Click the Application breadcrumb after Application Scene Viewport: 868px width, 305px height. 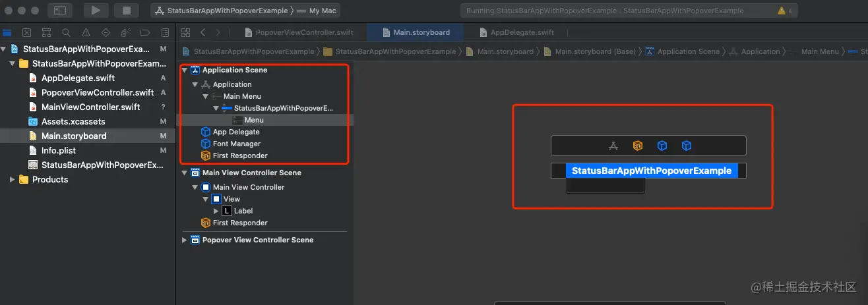[x=753, y=51]
